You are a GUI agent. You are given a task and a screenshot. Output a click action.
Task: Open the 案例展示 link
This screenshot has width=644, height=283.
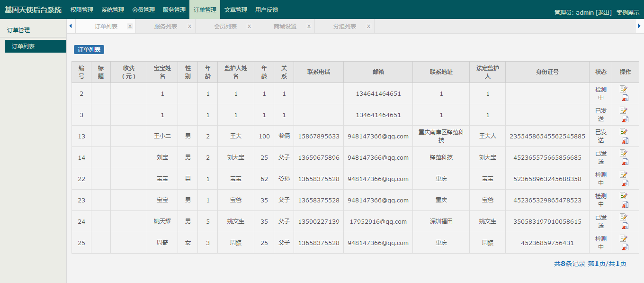pos(628,13)
